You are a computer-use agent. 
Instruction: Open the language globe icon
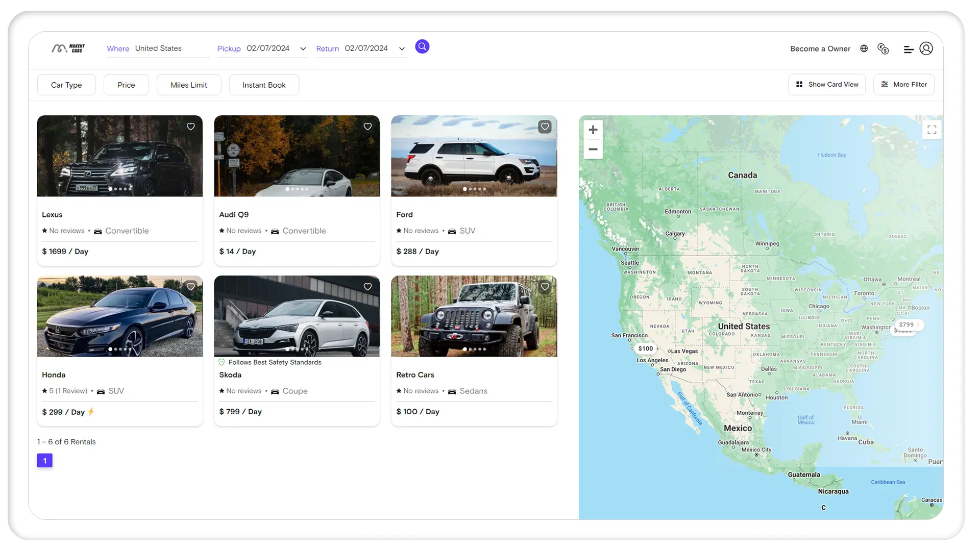click(864, 48)
